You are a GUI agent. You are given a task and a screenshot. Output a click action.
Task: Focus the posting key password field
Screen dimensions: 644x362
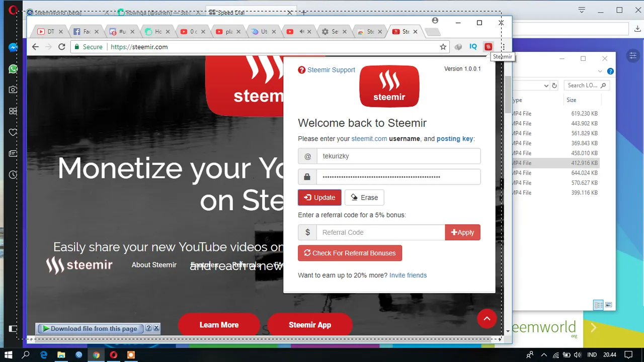398,177
